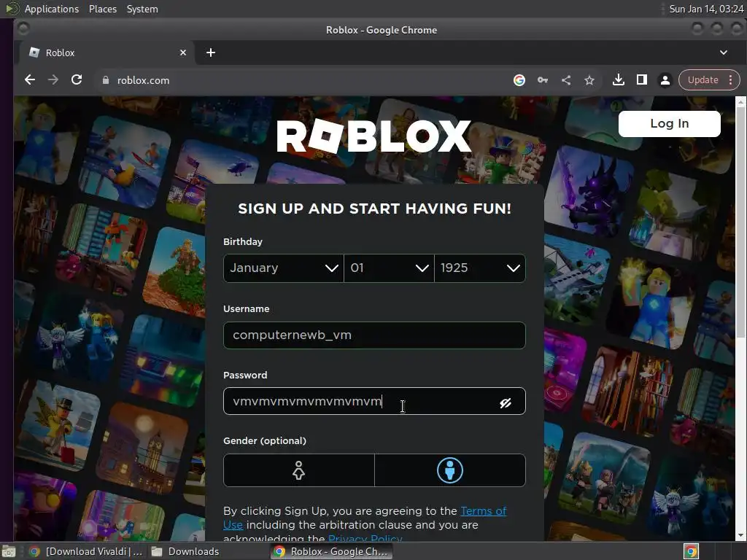Open the System menu
Screen dimensions: 747x560
click(x=142, y=9)
